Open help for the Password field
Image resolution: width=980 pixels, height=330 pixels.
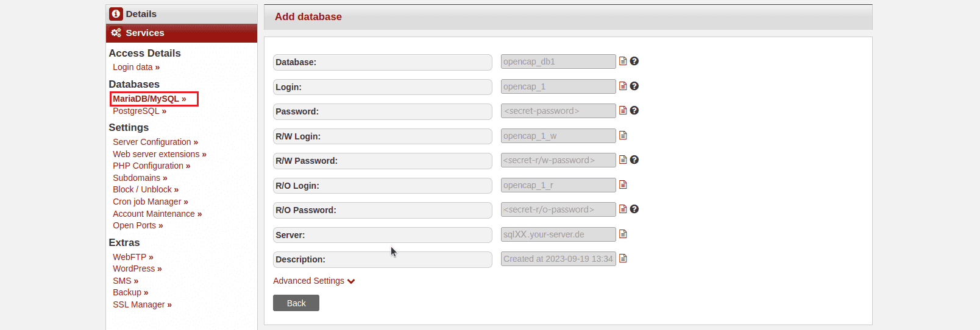[x=634, y=110]
